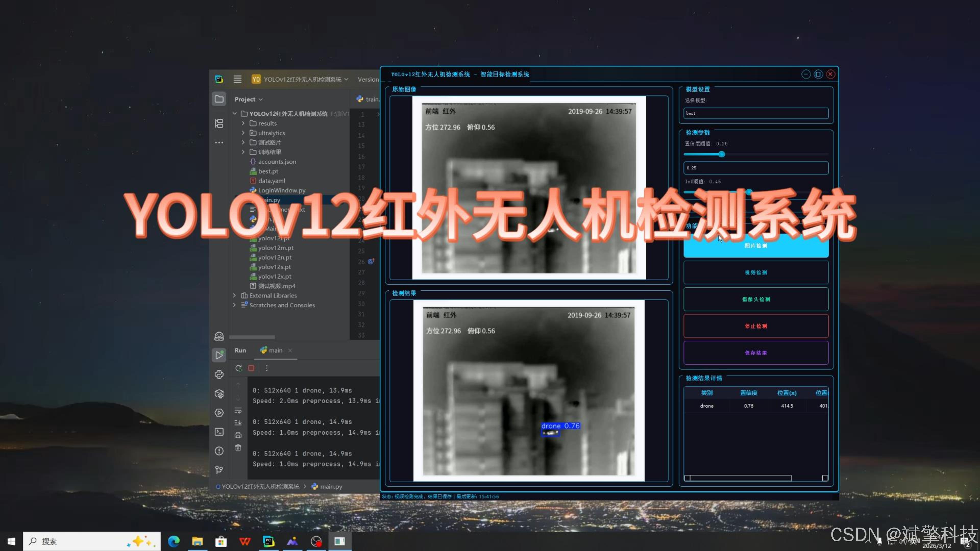Open the Terminal tool window icon
The image size is (980, 551).
[219, 432]
